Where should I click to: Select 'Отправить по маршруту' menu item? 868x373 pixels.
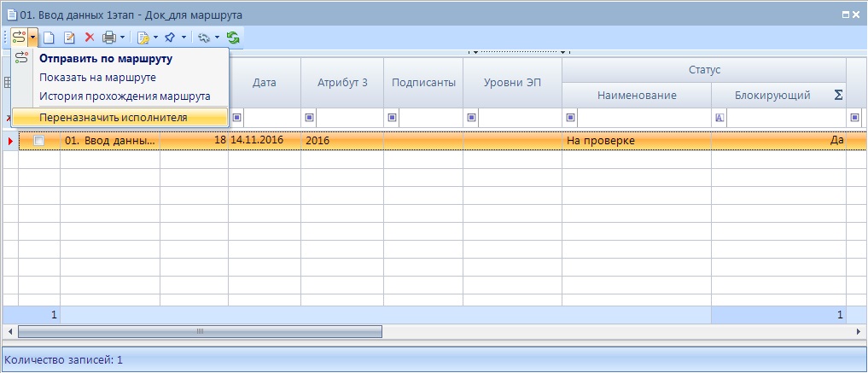click(x=106, y=59)
